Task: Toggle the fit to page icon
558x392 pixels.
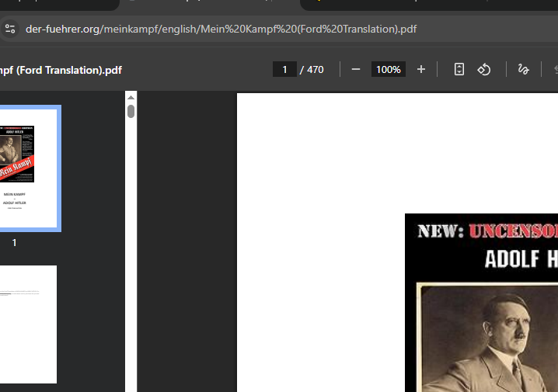Action: [459, 70]
